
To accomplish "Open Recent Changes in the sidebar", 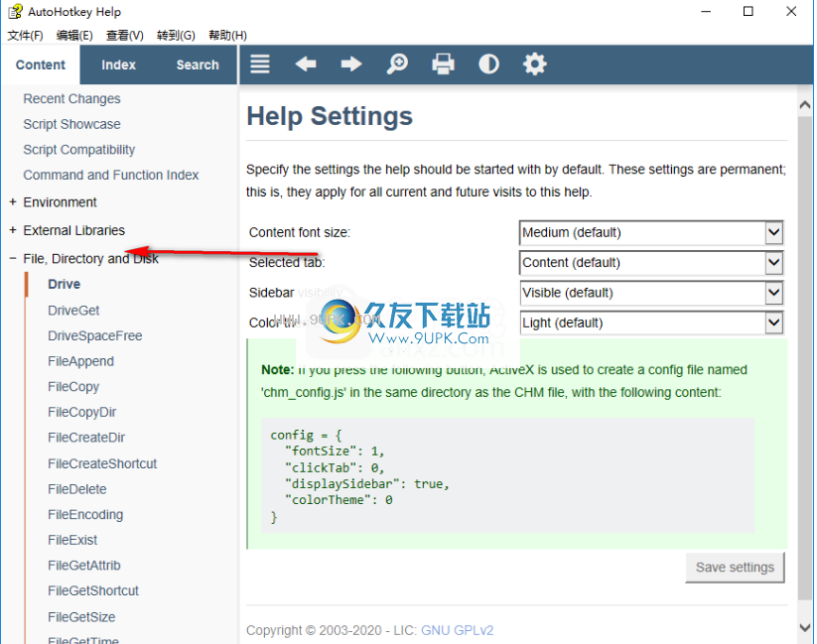I will [x=71, y=98].
